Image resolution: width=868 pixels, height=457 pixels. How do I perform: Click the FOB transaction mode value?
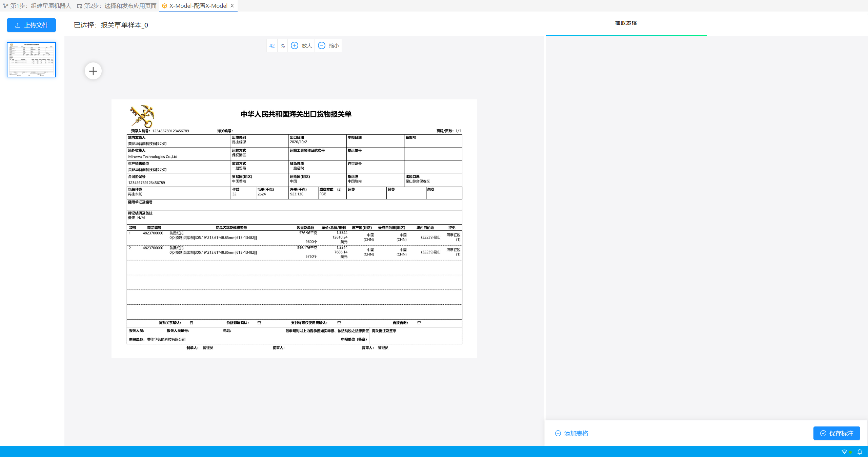[323, 194]
